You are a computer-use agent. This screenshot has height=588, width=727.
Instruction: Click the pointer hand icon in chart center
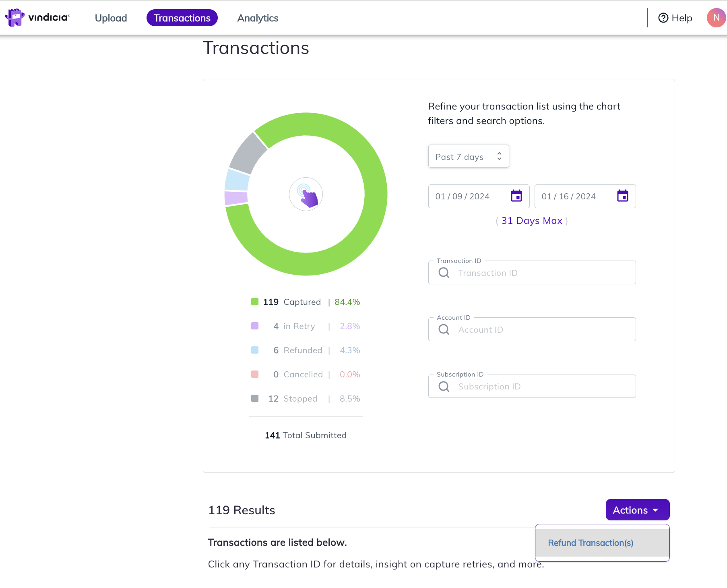click(306, 194)
